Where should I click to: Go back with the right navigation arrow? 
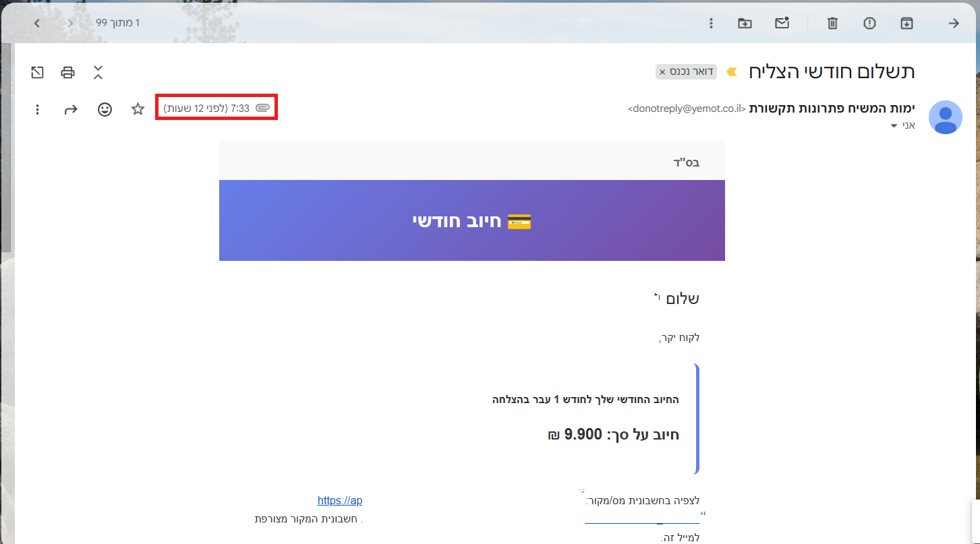[954, 23]
